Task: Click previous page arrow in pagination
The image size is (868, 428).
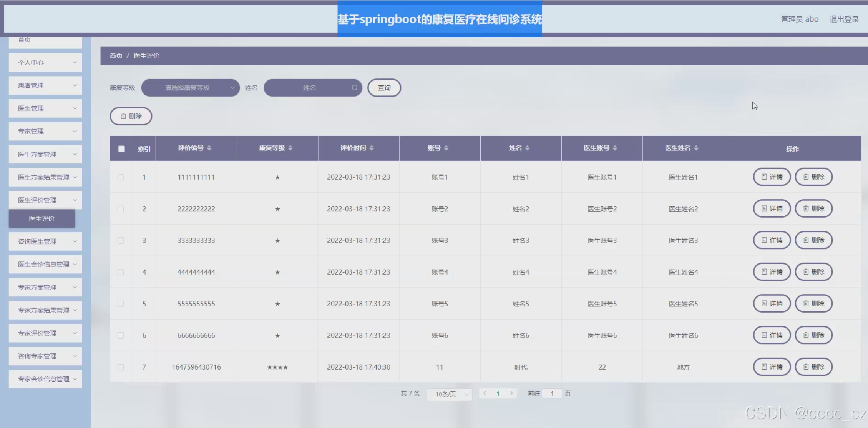Action: click(x=485, y=393)
